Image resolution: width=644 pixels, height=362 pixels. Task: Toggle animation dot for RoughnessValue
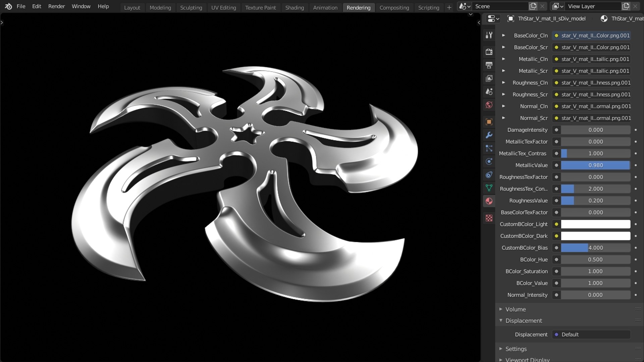tap(636, 201)
